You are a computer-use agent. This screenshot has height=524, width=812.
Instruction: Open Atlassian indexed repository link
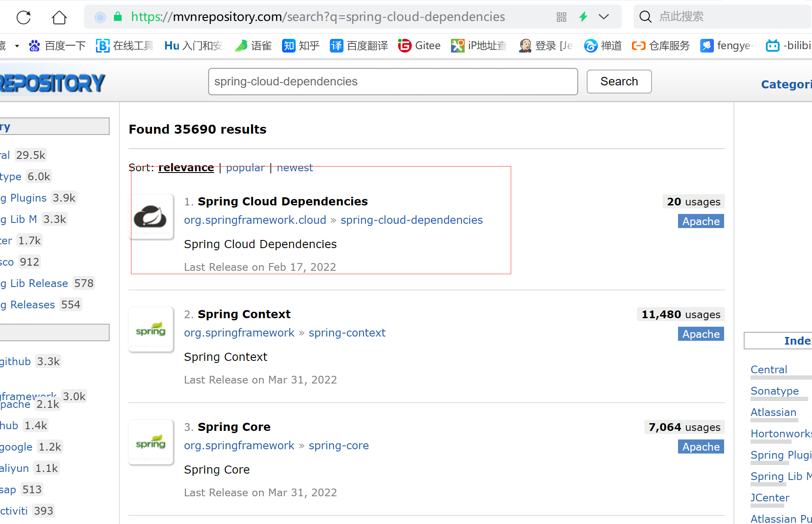tap(774, 413)
